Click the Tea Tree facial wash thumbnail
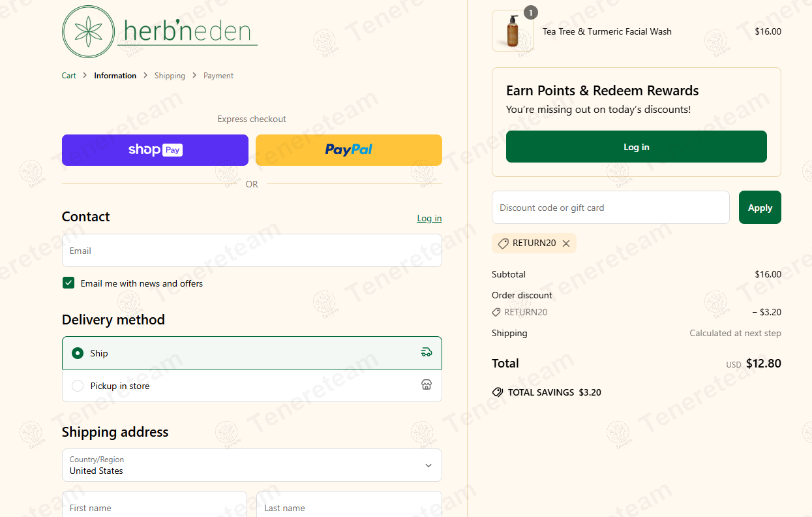Image resolution: width=812 pixels, height=517 pixels. coord(512,31)
